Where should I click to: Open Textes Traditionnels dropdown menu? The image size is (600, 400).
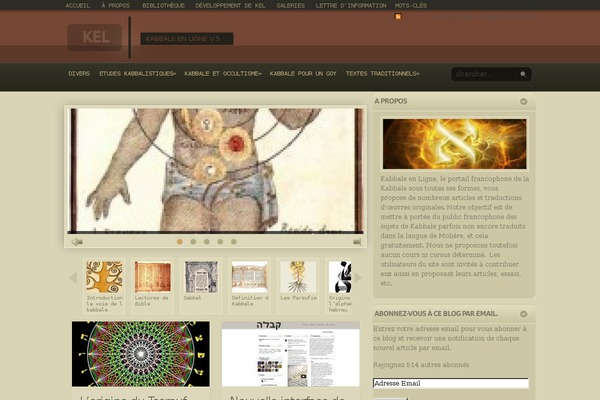383,73
